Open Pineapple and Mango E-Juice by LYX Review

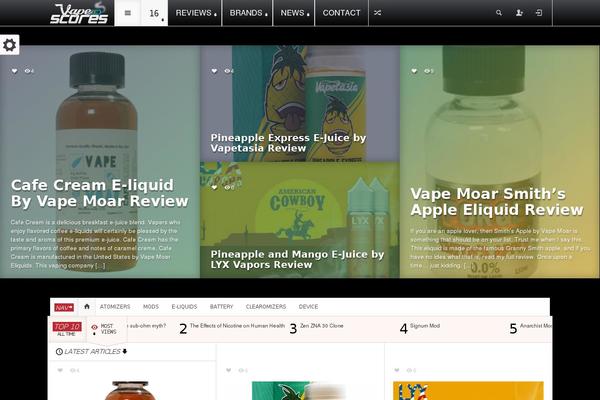coord(297,259)
